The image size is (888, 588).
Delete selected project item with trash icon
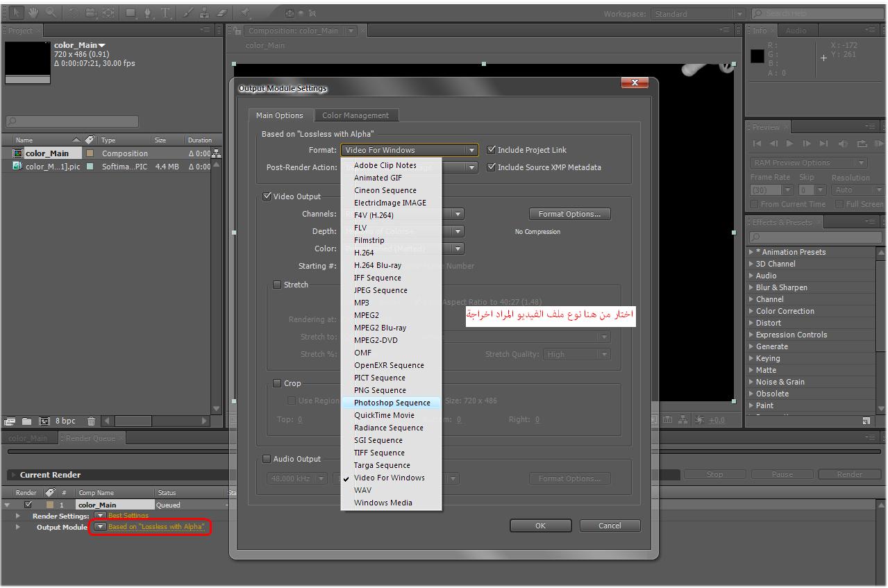[x=91, y=421]
